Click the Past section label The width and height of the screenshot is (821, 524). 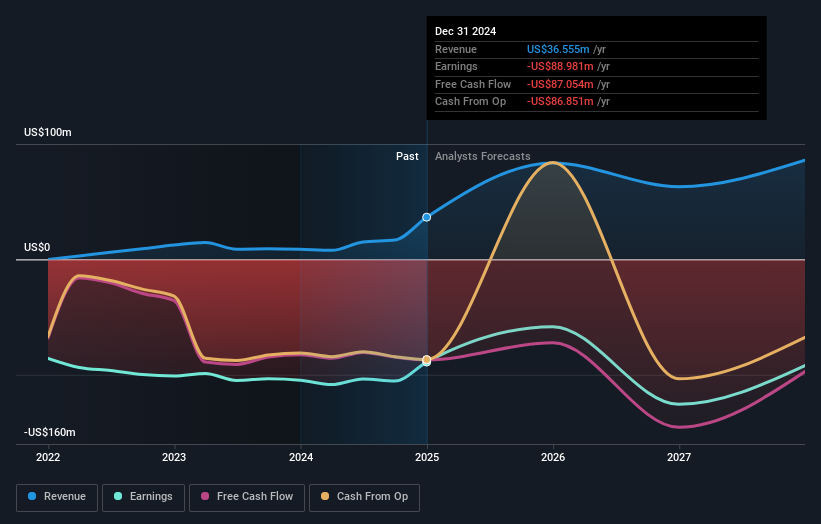coord(407,156)
